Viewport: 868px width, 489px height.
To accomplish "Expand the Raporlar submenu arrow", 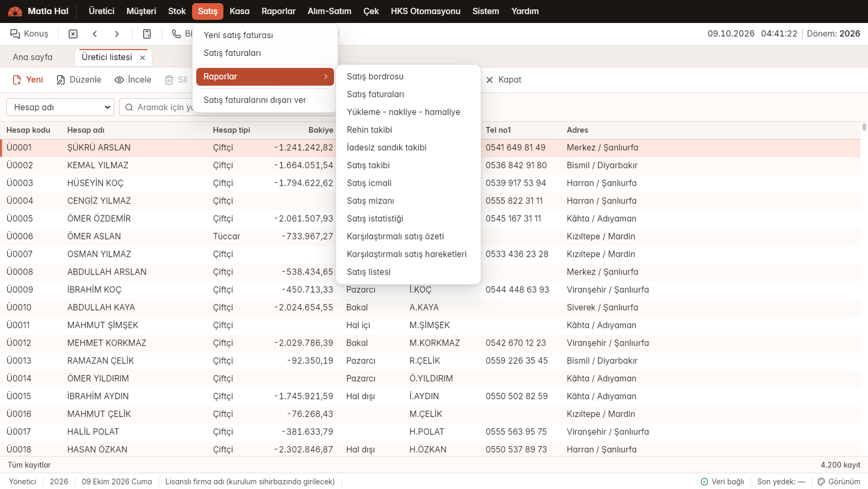I will point(326,77).
